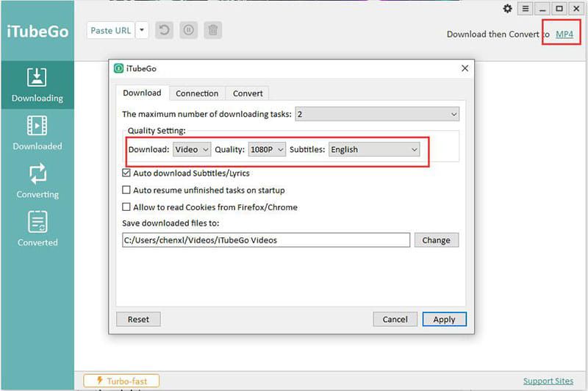The width and height of the screenshot is (588, 391).
Task: Click the Apply button
Action: click(x=445, y=320)
